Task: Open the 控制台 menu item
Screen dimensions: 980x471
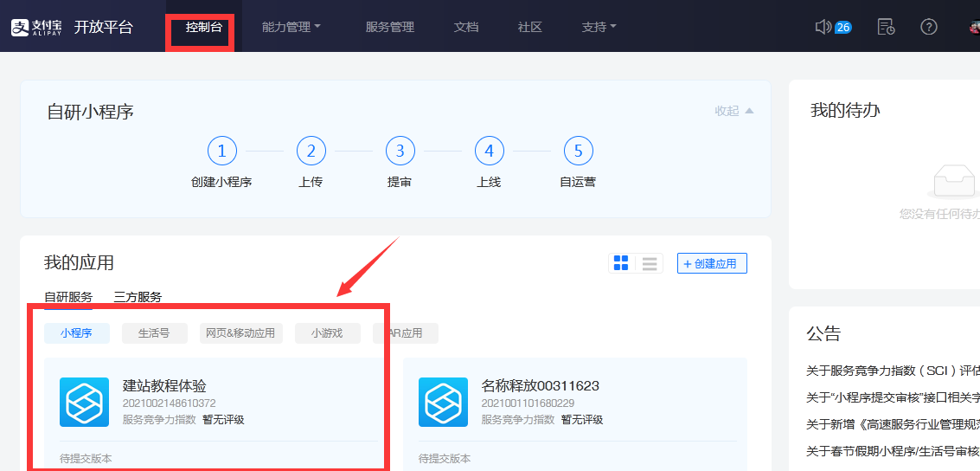Action: pos(203,27)
